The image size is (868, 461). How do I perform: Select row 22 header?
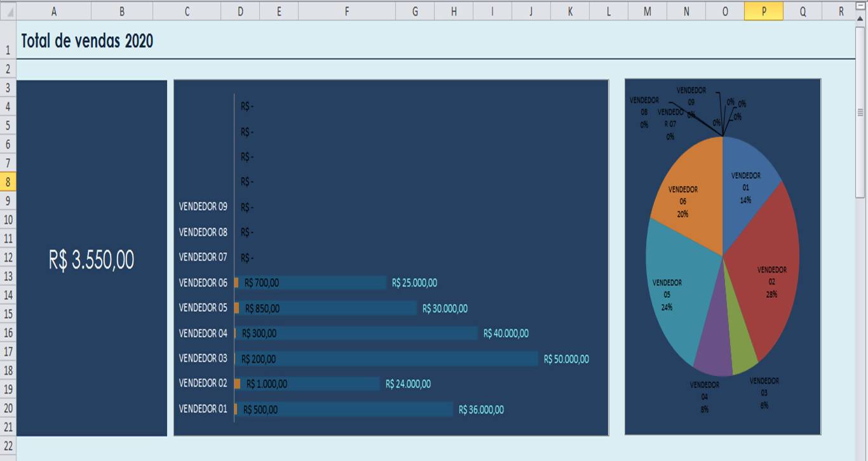(x=8, y=446)
